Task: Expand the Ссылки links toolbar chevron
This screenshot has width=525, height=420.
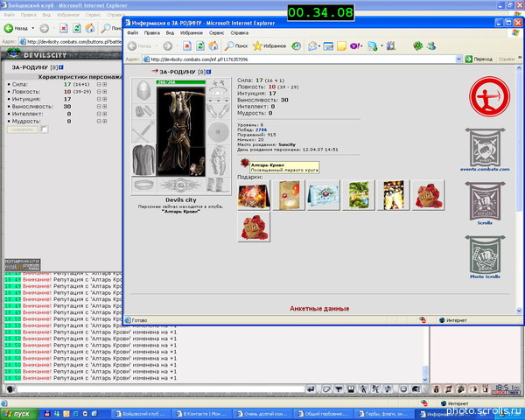Action: pyautogui.click(x=520, y=58)
